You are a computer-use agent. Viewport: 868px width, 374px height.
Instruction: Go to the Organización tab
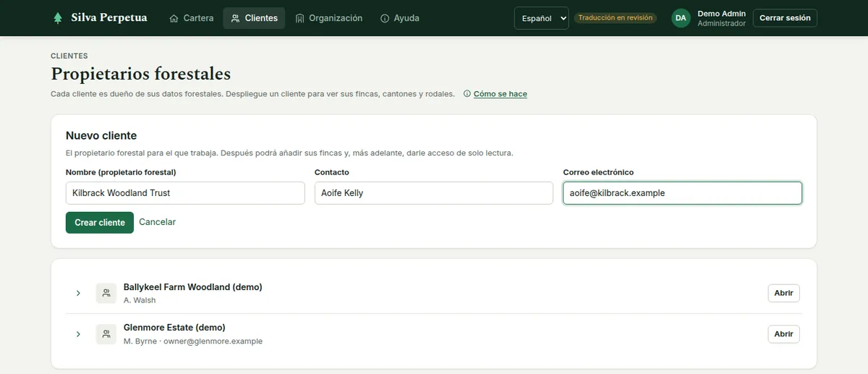click(328, 18)
